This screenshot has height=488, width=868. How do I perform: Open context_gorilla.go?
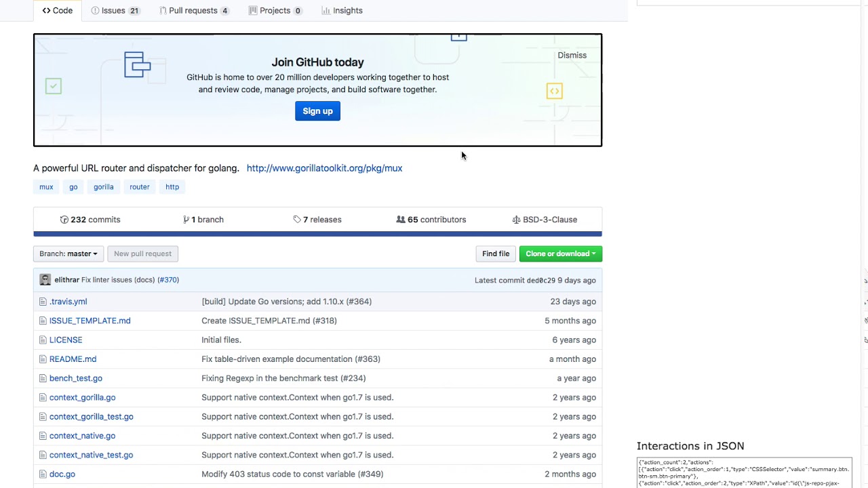click(x=82, y=397)
